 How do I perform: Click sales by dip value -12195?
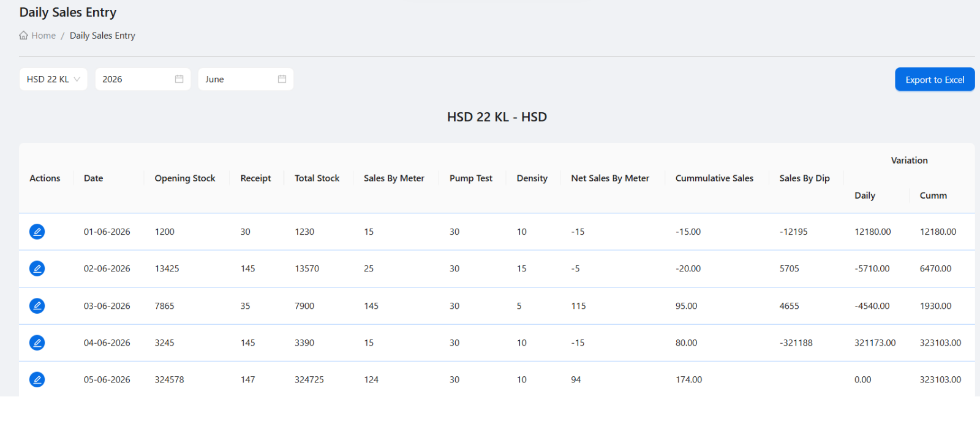coord(793,232)
